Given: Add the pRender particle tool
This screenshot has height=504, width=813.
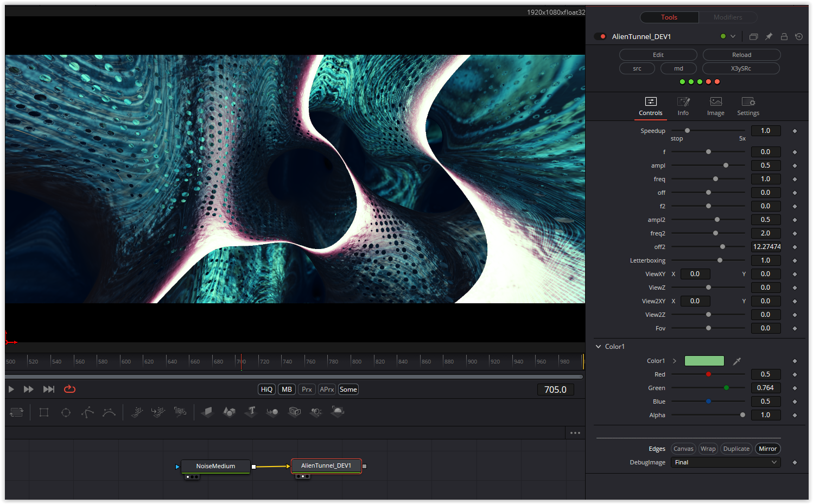Looking at the screenshot, I should tap(180, 412).
